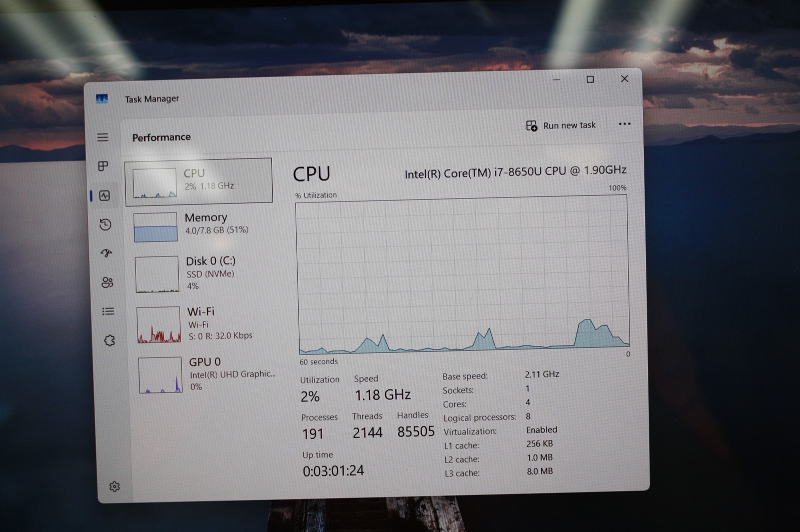Open the App history page icon
The image size is (800, 532).
pyautogui.click(x=105, y=224)
